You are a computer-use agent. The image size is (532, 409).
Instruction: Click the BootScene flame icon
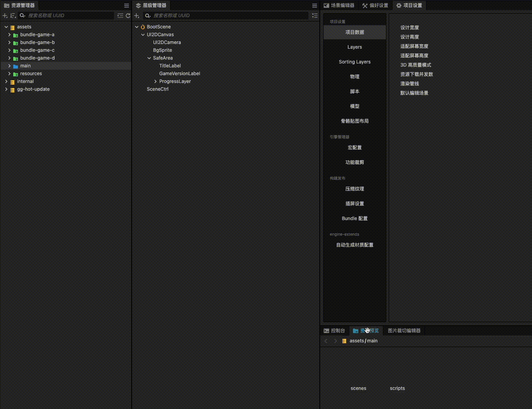pyautogui.click(x=143, y=27)
